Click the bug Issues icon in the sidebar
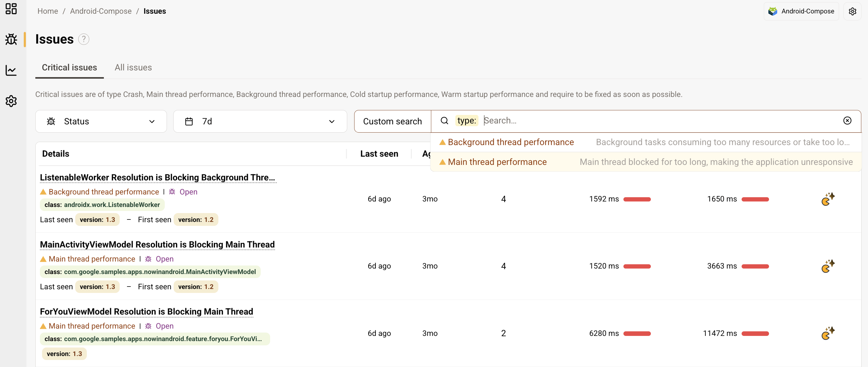This screenshot has height=367, width=868. point(11,39)
